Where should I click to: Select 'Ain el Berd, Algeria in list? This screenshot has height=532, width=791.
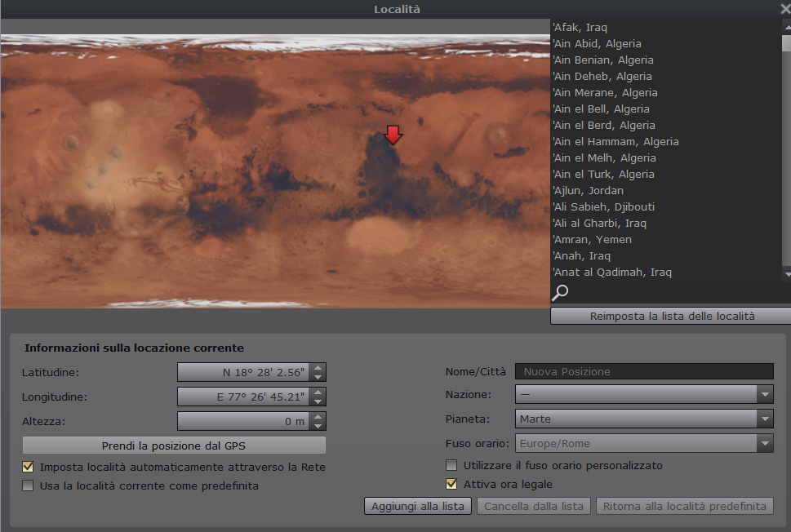[666, 125]
